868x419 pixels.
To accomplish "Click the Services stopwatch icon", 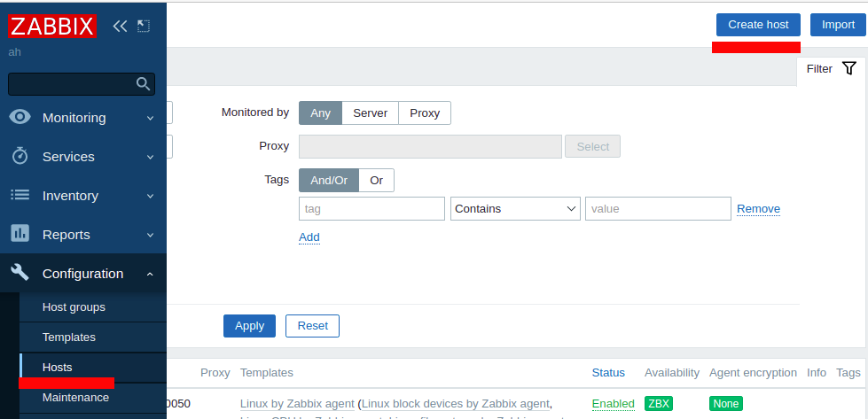I will click(20, 156).
